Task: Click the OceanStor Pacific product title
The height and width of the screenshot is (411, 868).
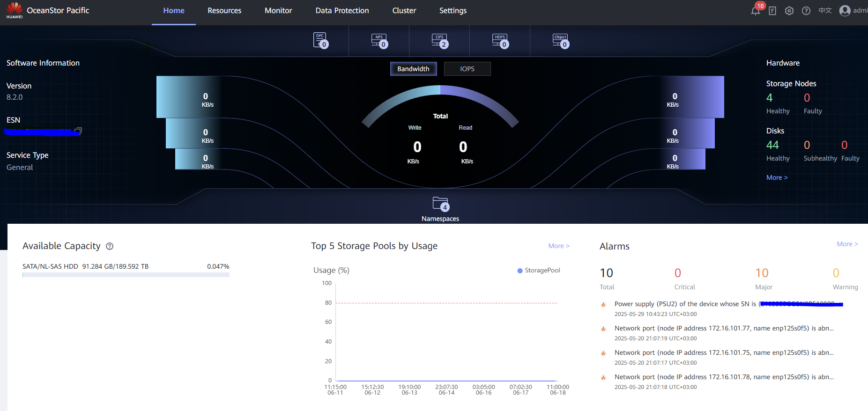Action: tap(58, 10)
